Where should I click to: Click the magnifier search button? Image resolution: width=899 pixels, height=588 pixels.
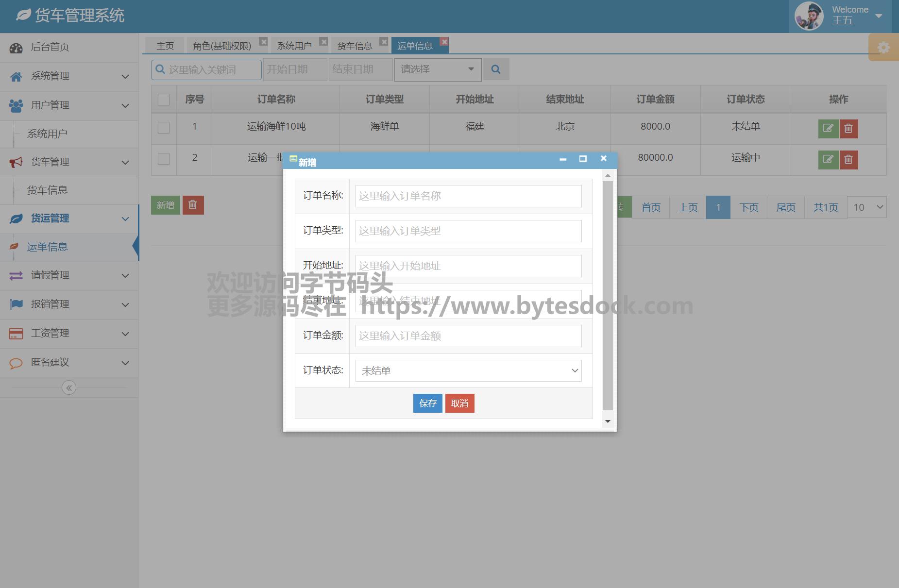pyautogui.click(x=495, y=69)
